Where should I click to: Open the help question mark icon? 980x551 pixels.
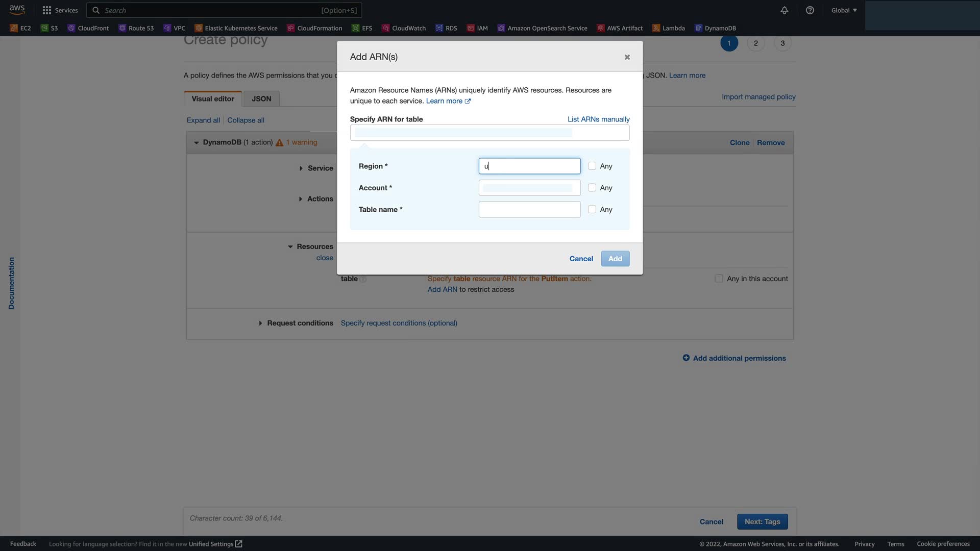pos(810,10)
